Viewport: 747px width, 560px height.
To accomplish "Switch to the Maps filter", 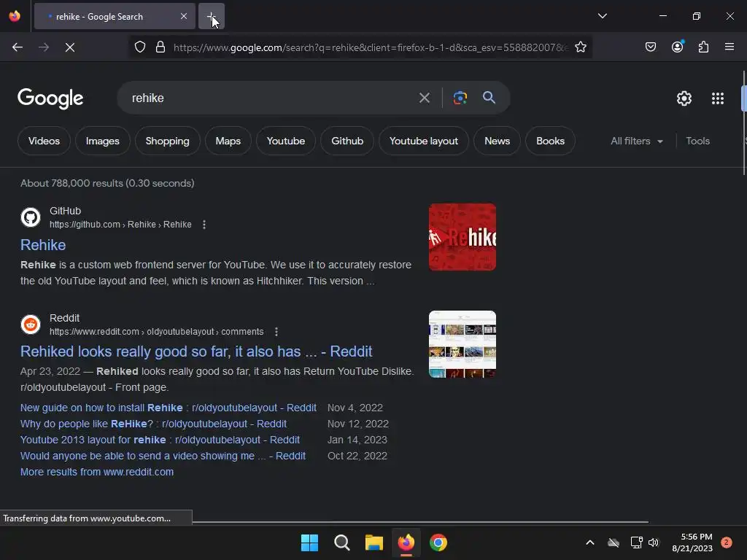I will [228, 141].
